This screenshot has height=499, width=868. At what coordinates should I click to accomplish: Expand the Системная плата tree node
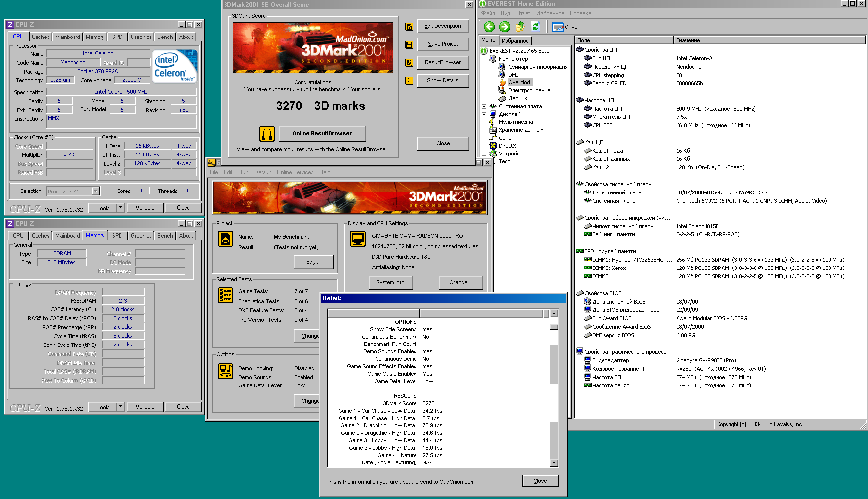[x=484, y=106]
